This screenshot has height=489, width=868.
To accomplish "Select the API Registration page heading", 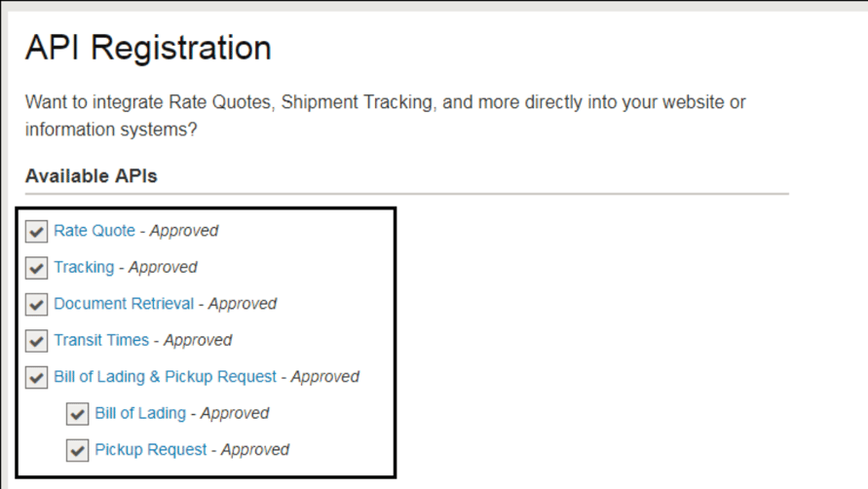I will [148, 48].
